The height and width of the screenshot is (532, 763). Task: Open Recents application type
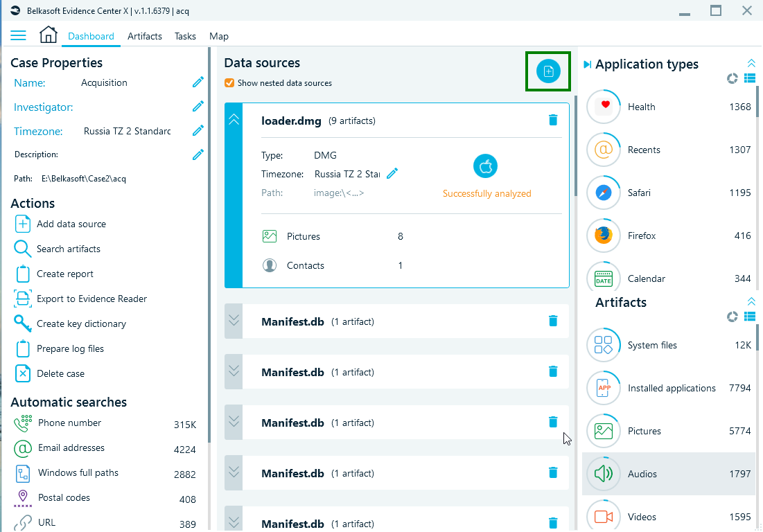click(x=669, y=150)
